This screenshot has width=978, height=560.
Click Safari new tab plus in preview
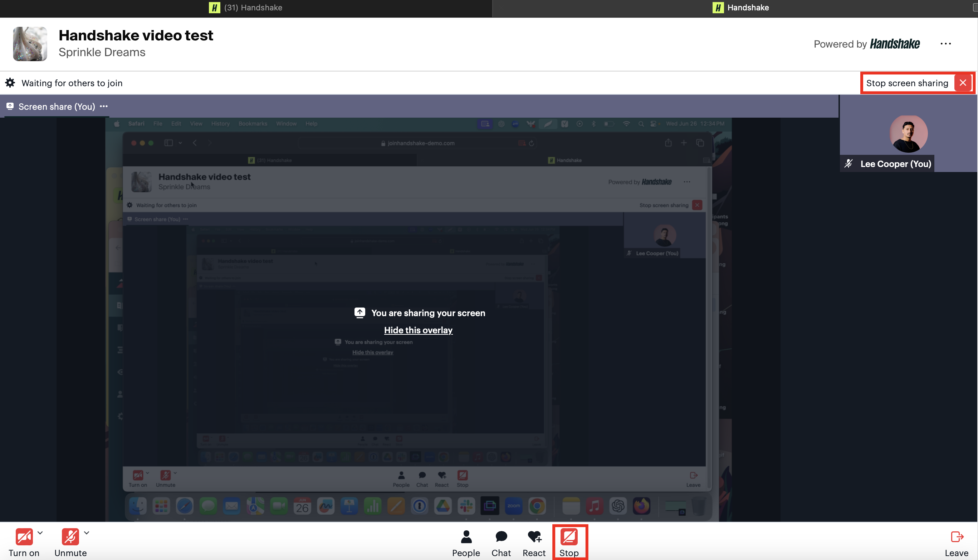(x=684, y=143)
